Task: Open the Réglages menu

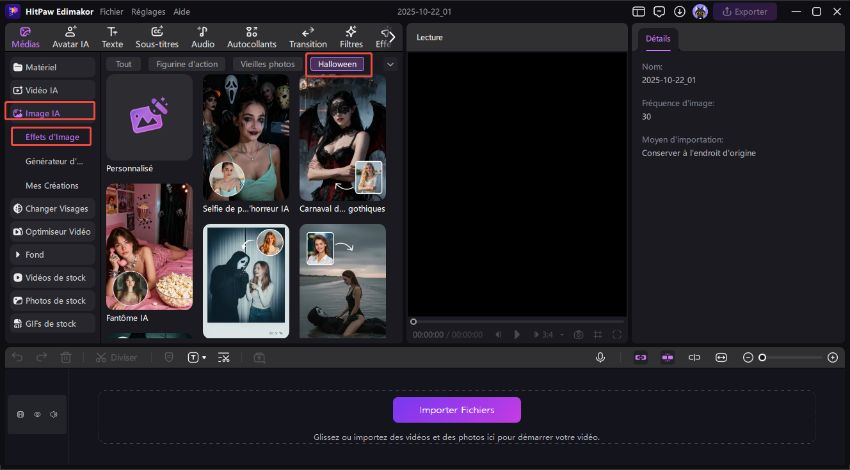Action: 148,12
